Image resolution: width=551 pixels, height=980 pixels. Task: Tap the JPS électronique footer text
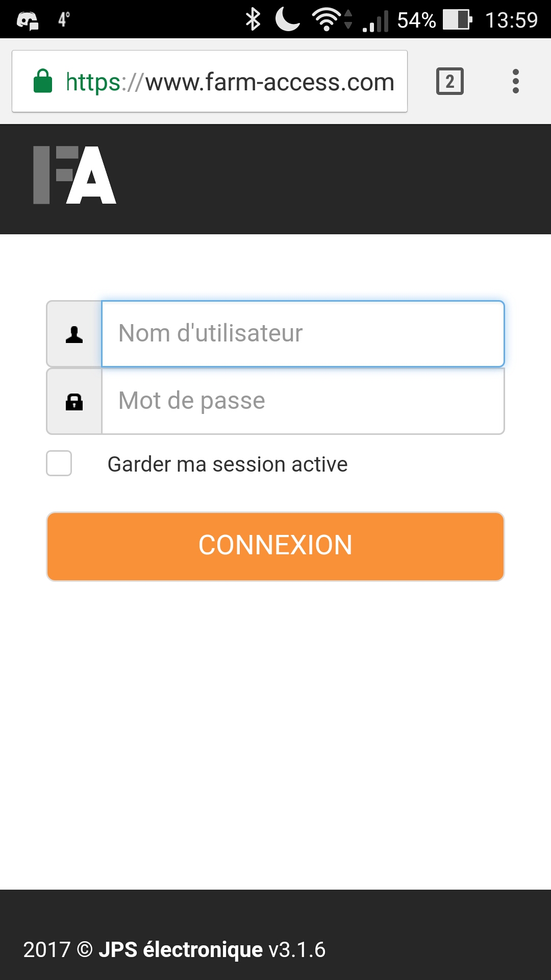pos(181,950)
